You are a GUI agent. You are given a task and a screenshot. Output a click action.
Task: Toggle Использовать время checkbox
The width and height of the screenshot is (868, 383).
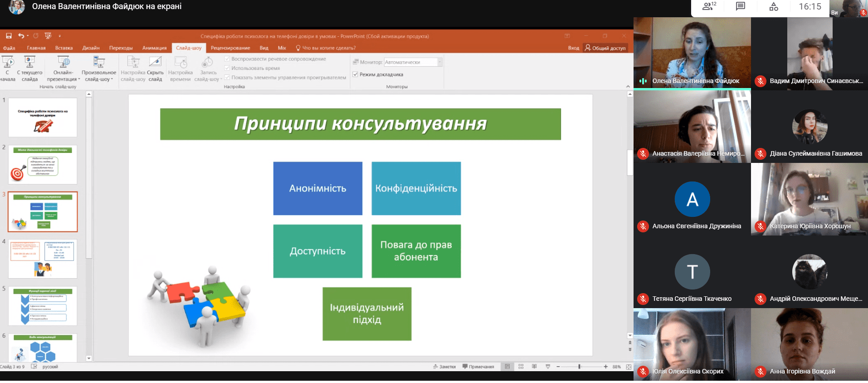pyautogui.click(x=227, y=68)
